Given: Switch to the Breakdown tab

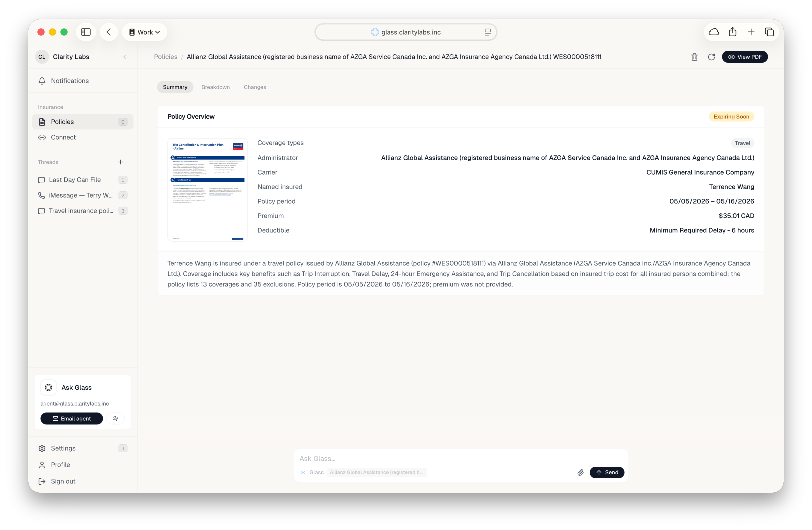Looking at the screenshot, I should tap(215, 87).
